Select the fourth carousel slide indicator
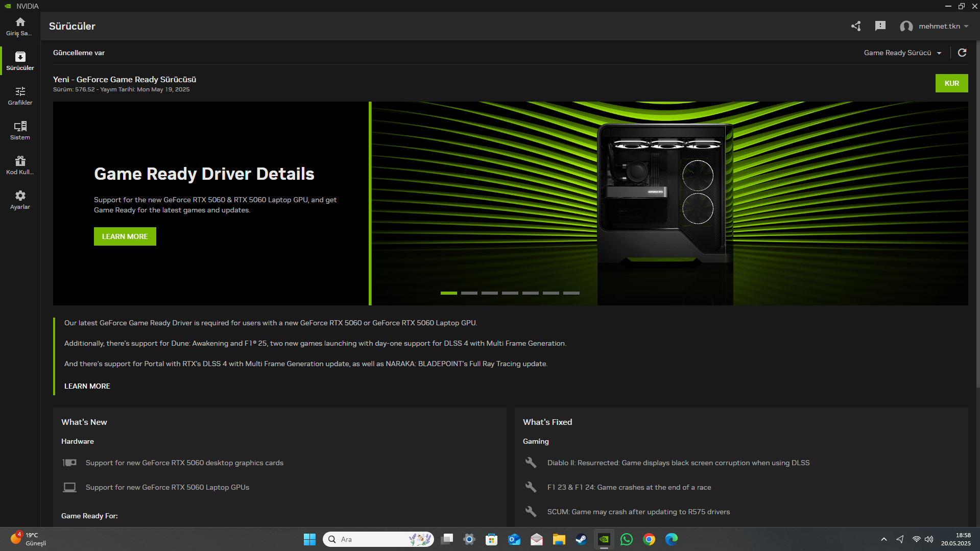Image resolution: width=980 pixels, height=551 pixels. pos(510,293)
